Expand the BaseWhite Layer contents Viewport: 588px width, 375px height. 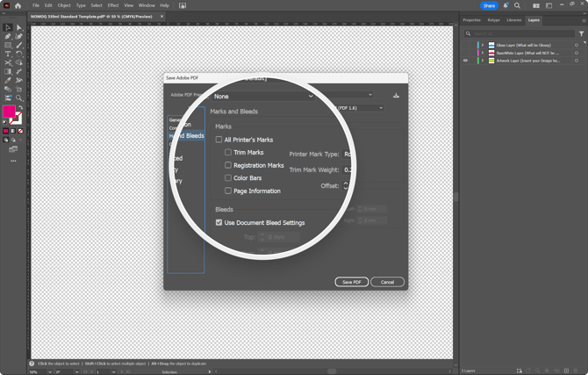(483, 53)
